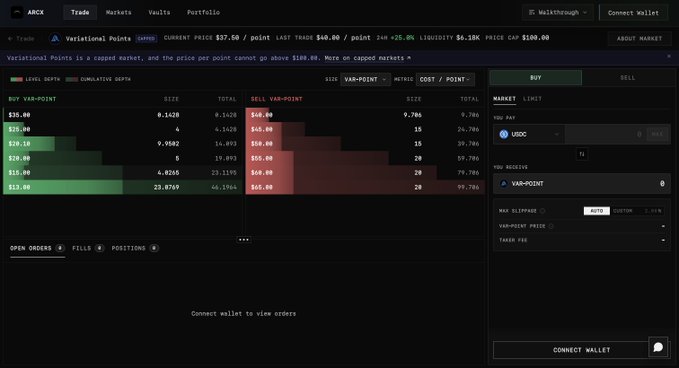Click the Level Depth legend swatch
Viewport: 679px width, 368px height.
click(x=16, y=80)
